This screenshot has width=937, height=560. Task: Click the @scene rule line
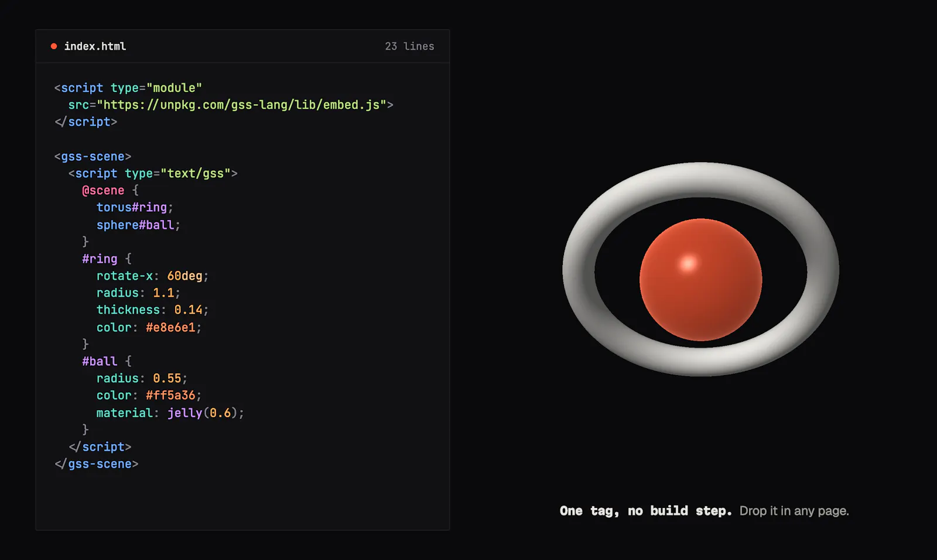tap(110, 190)
